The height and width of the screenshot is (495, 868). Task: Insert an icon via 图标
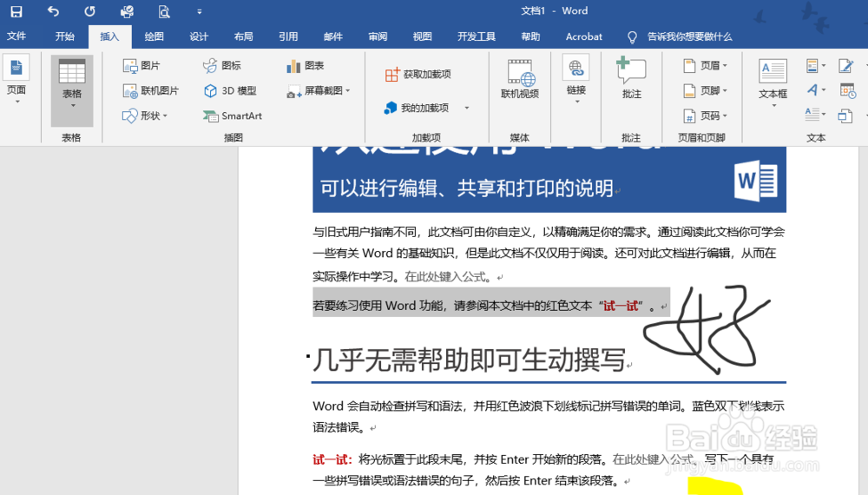pyautogui.click(x=222, y=65)
